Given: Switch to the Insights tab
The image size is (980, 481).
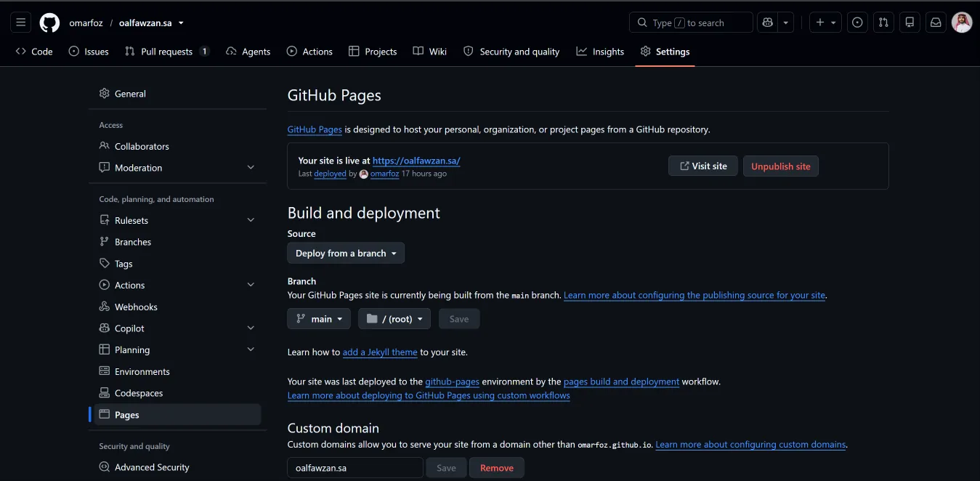Looking at the screenshot, I should coord(600,52).
